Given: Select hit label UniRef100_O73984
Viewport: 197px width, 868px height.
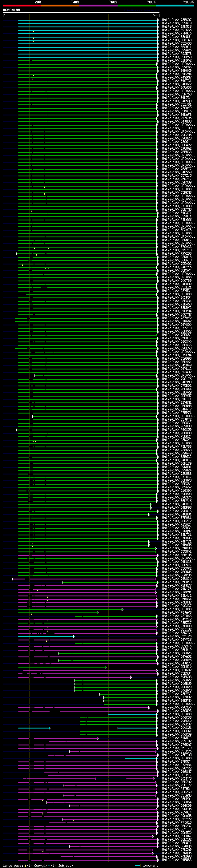Looking at the screenshot, I should pos(177,765).
